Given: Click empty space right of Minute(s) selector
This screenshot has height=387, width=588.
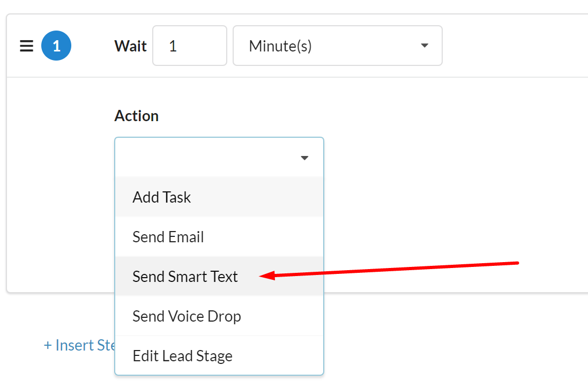Looking at the screenshot, I should (509, 46).
